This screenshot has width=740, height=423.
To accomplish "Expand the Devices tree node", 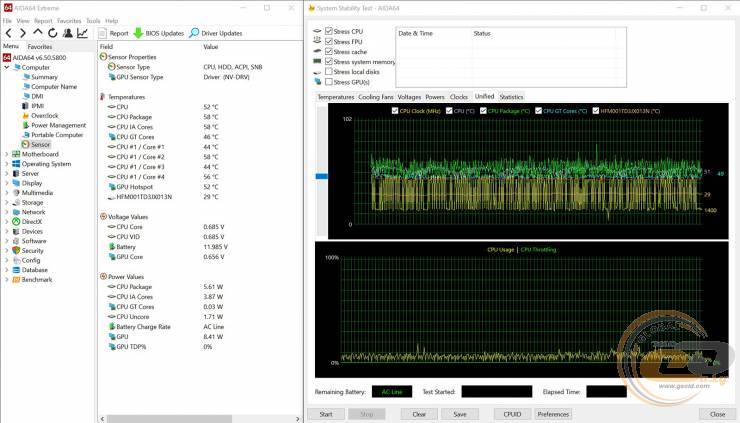I will [7, 231].
